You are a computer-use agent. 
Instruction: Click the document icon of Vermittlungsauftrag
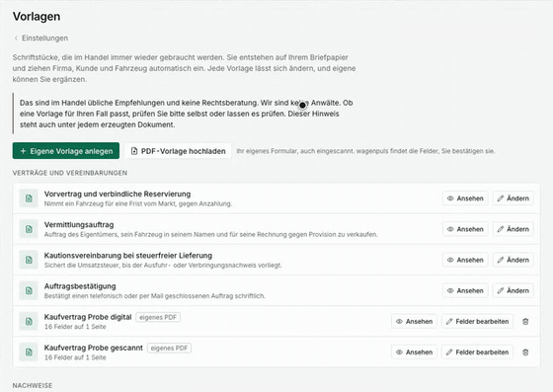(x=29, y=229)
